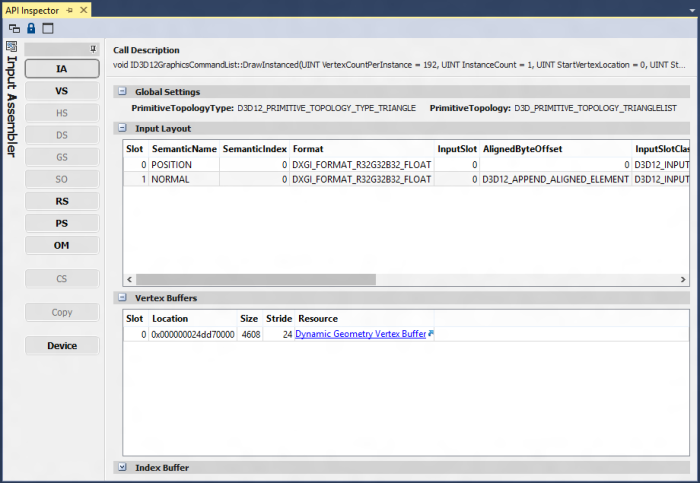Viewport: 700px width, 483px height.
Task: Switch to the RS stage
Action: (x=62, y=201)
